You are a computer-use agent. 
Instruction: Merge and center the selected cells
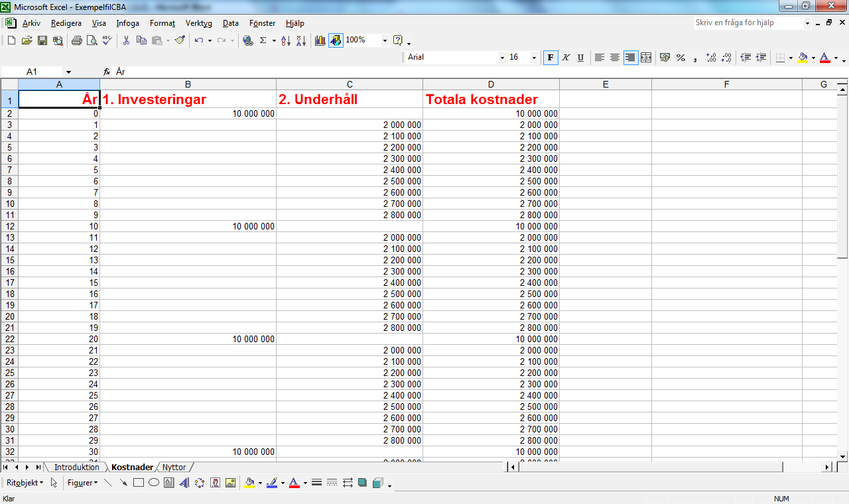click(x=646, y=58)
